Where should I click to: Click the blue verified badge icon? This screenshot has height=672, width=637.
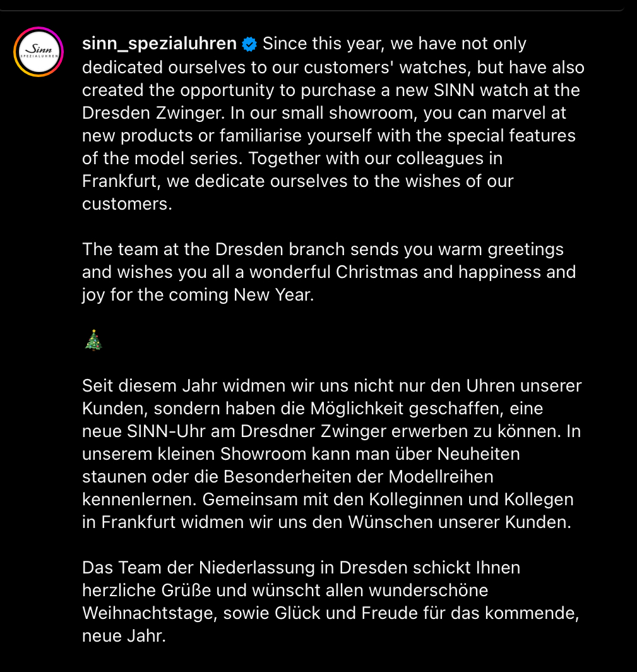tap(249, 44)
